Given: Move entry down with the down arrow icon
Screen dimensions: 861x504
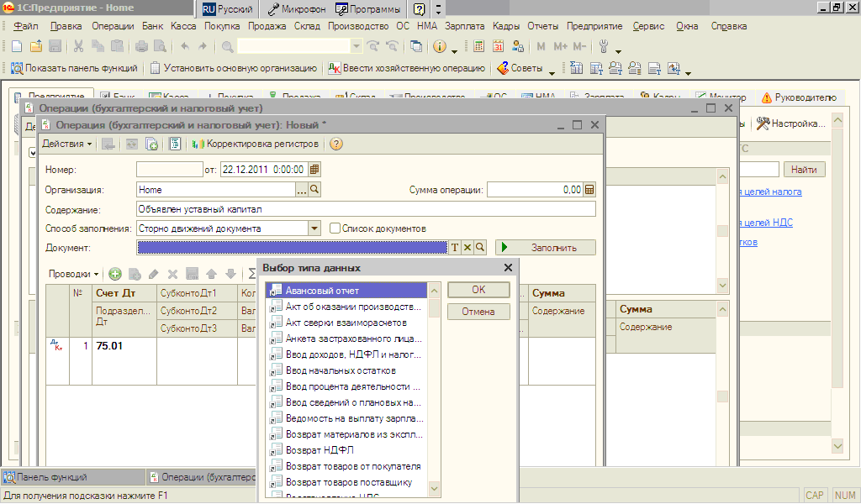Looking at the screenshot, I should click(x=230, y=274).
